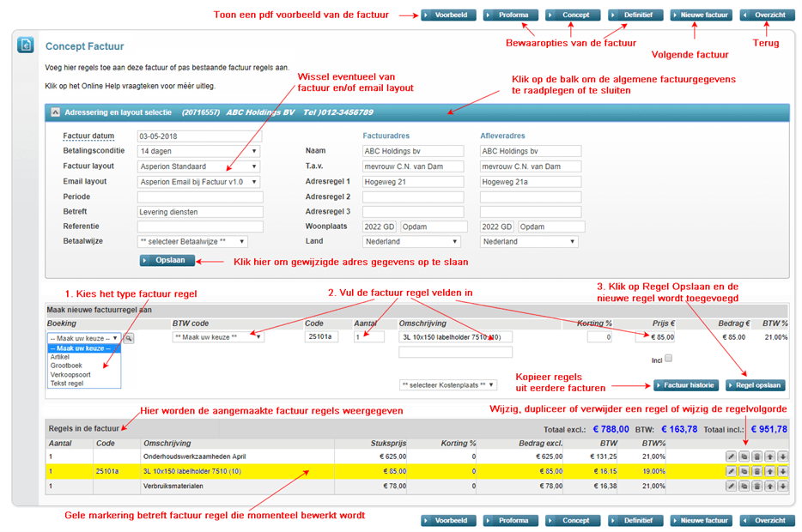Collapse the Adressering en layout selectie bar
The width and height of the screenshot is (802, 532).
click(55, 112)
